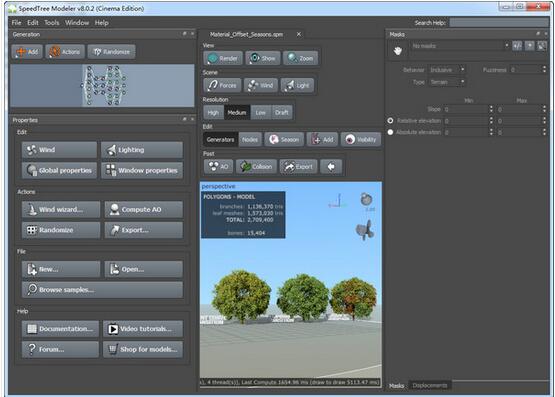The image size is (555, 397).
Task: Click the Window properties button
Action: (x=142, y=170)
